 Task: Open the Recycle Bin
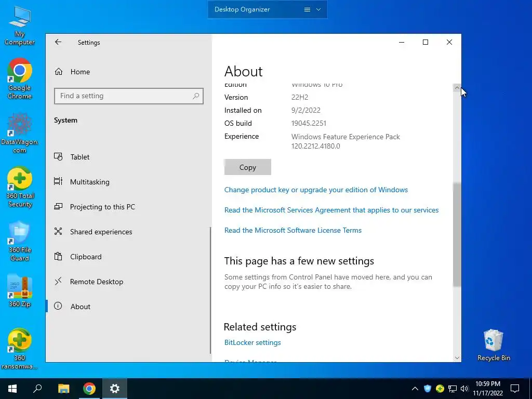click(x=494, y=345)
